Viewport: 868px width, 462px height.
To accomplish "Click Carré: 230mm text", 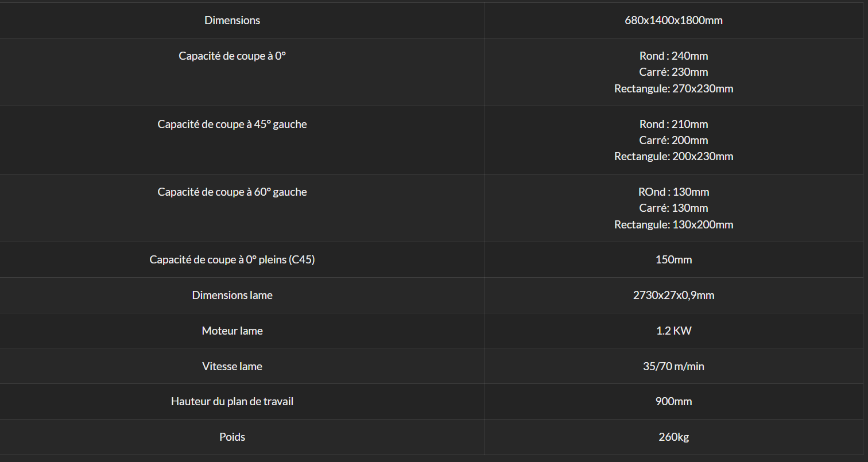I will (x=673, y=72).
